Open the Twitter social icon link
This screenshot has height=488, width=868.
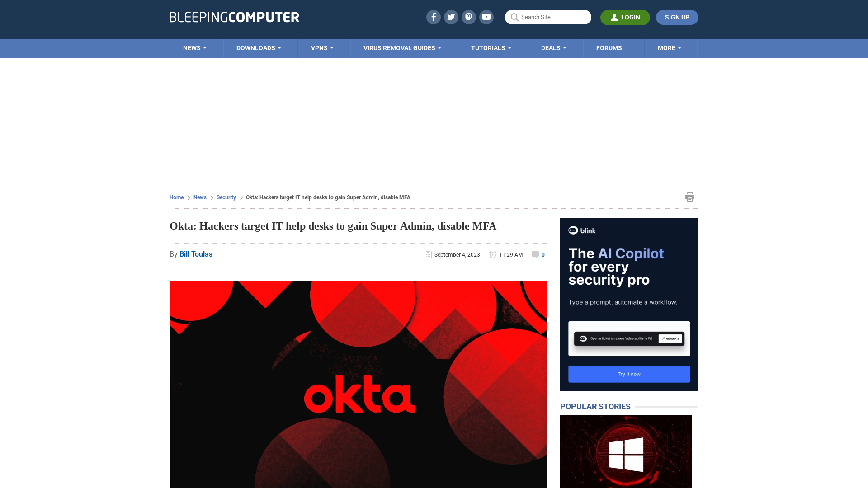451,17
